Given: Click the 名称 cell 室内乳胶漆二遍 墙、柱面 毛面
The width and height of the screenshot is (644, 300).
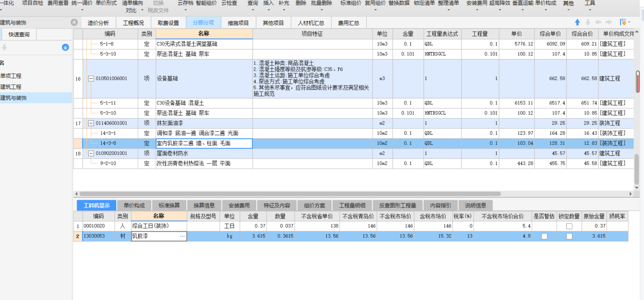Looking at the screenshot, I should 204,144.
